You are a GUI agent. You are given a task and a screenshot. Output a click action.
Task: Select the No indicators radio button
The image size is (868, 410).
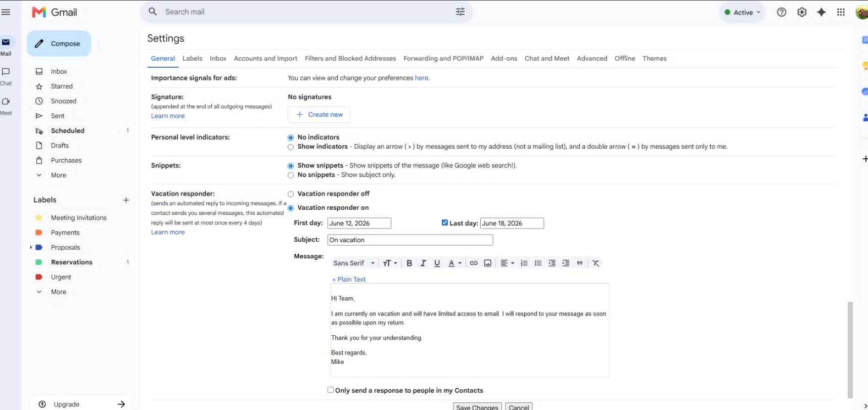tap(291, 138)
